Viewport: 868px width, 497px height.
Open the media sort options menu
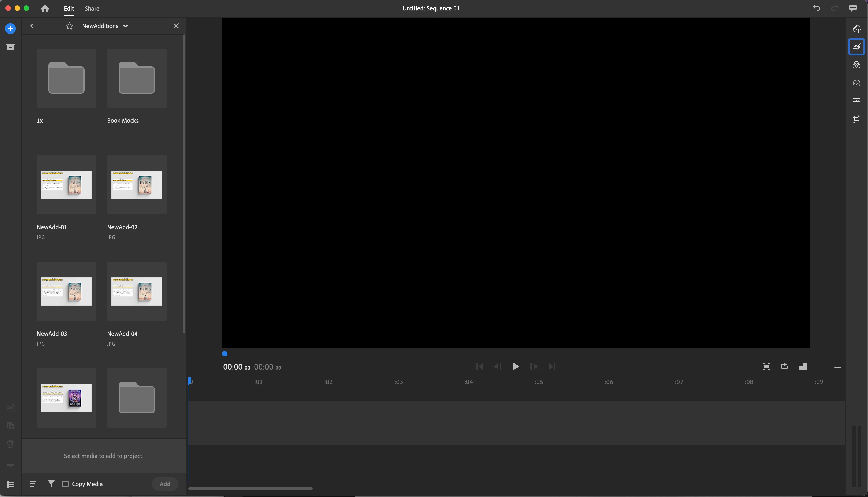click(x=33, y=484)
